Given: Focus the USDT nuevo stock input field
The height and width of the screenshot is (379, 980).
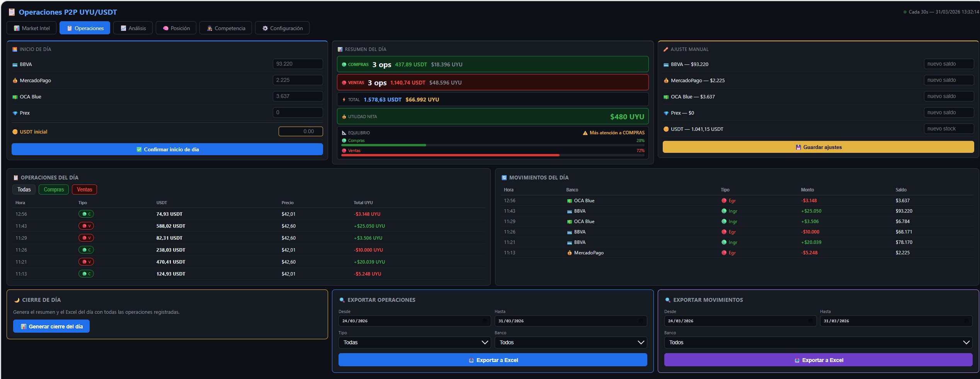Looking at the screenshot, I should [x=948, y=129].
